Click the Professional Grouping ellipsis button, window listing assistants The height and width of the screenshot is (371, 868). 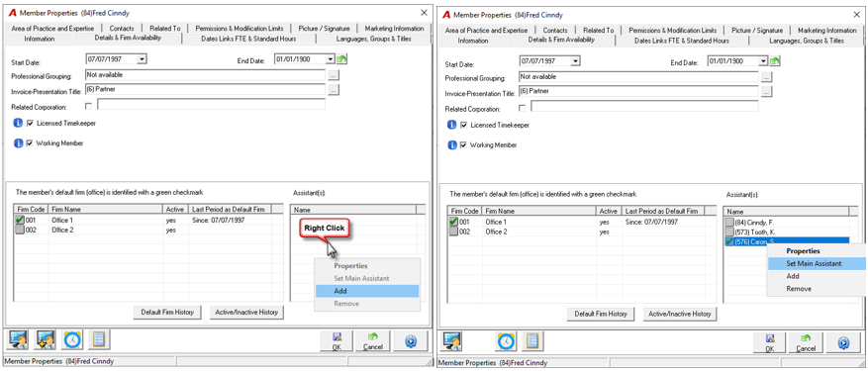(766, 77)
